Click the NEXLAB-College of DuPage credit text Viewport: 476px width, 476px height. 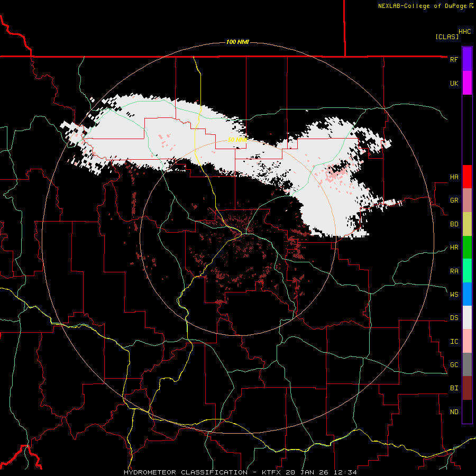(x=423, y=6)
